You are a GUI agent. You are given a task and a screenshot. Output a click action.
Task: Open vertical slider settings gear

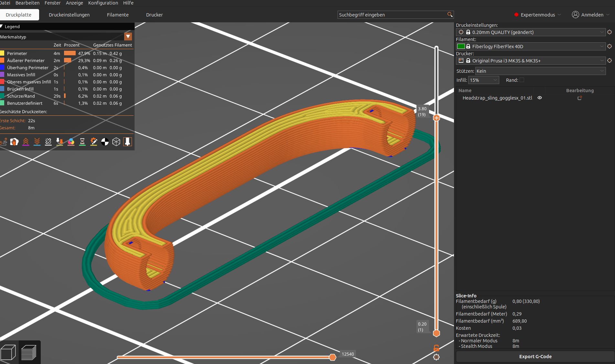point(436,357)
